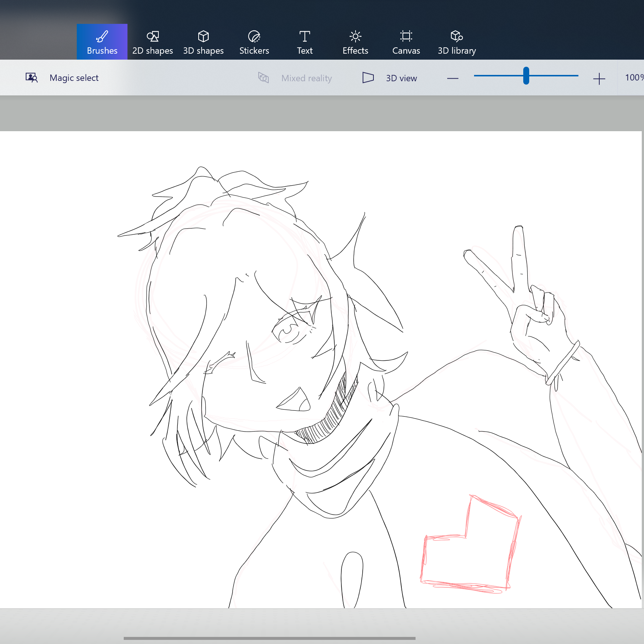Toggle Mixed reality mode
The width and height of the screenshot is (644, 644).
pos(295,78)
